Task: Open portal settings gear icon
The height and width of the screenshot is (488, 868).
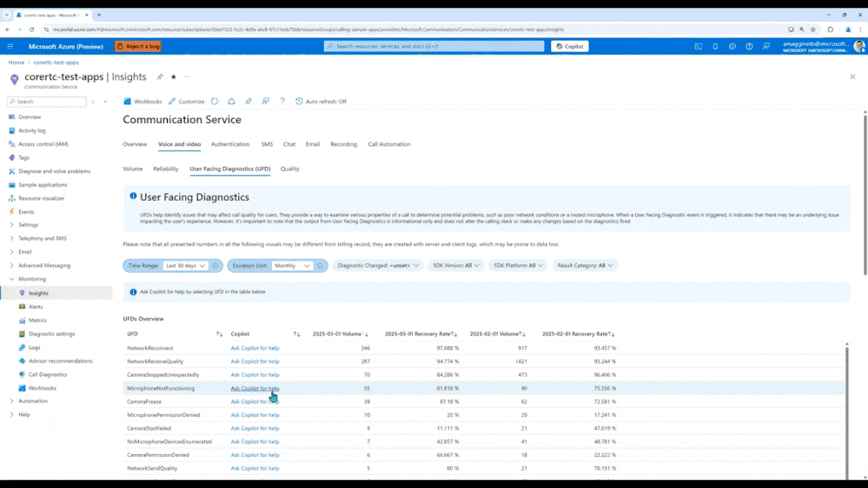Action: tap(732, 47)
